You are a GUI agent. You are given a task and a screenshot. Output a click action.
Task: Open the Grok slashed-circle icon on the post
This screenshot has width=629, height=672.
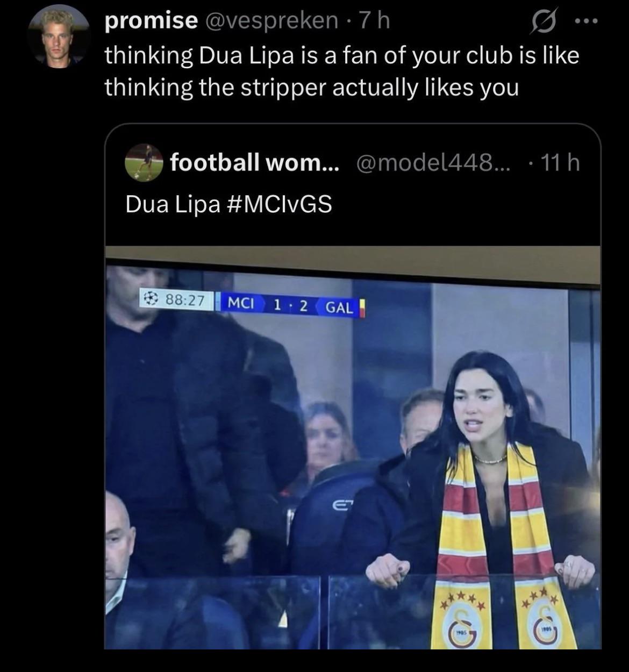[543, 23]
